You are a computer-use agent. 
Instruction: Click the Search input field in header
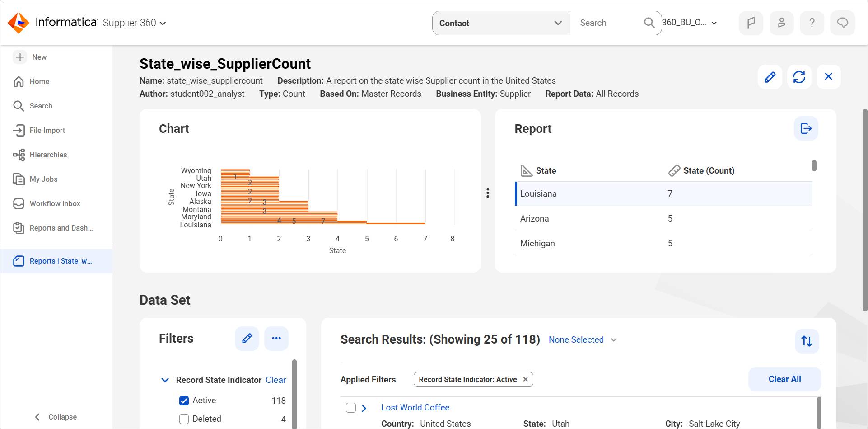606,23
